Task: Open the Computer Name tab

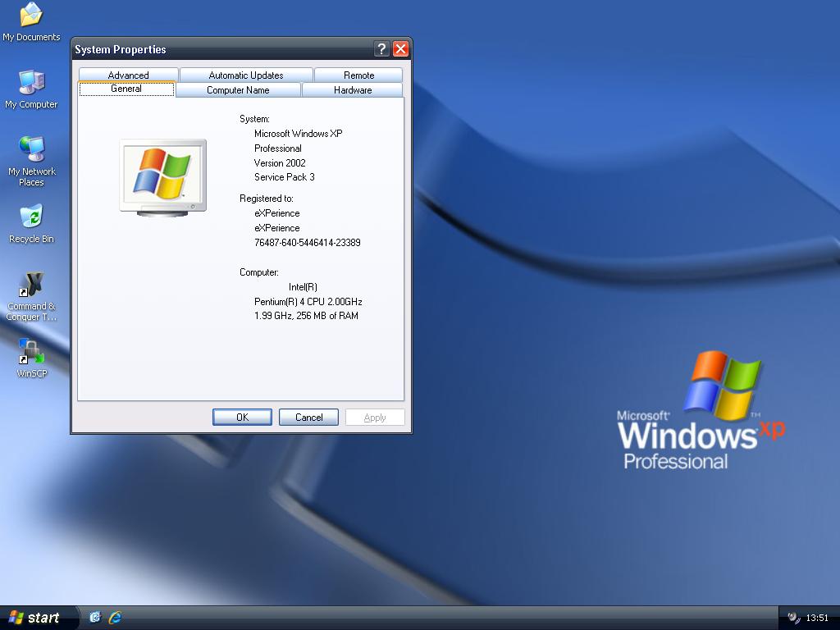Action: (238, 90)
